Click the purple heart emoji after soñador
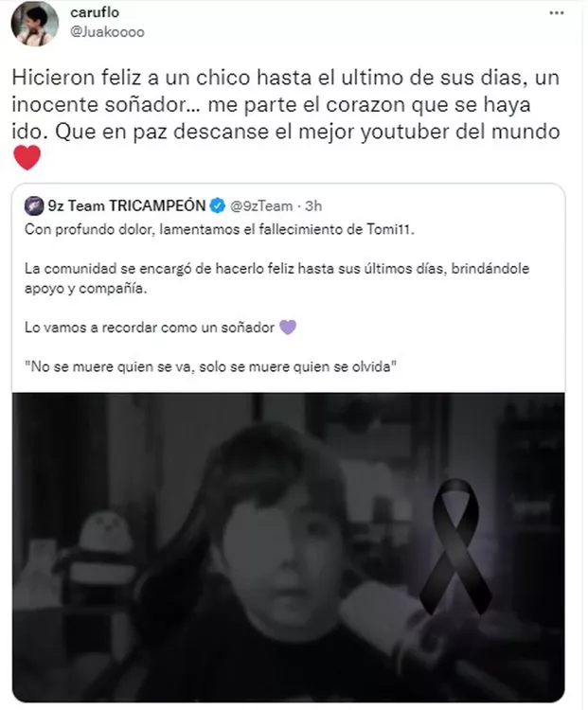The width and height of the screenshot is (588, 710). click(x=288, y=327)
